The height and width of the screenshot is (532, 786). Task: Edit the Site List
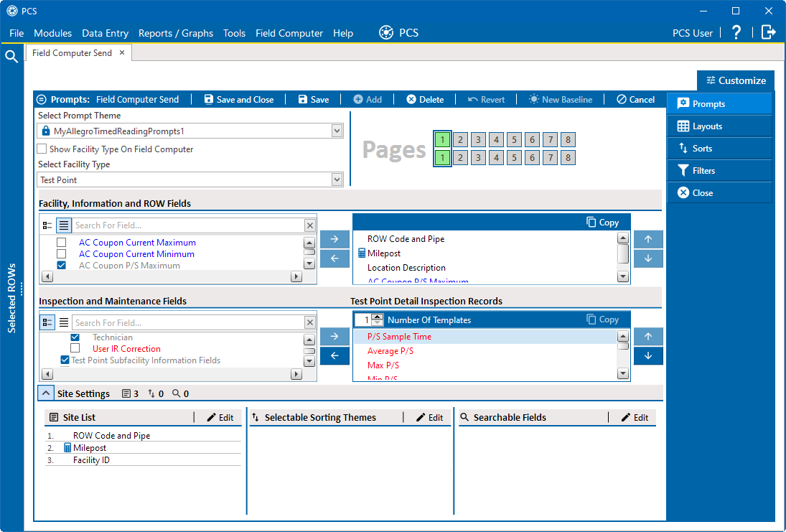pyautogui.click(x=220, y=417)
